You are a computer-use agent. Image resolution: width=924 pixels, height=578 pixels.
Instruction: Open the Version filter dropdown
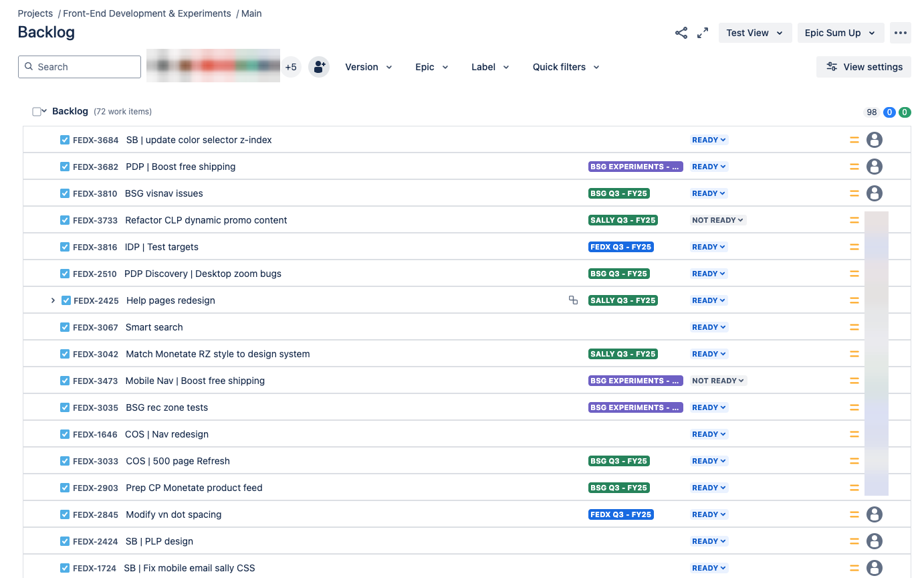point(368,67)
